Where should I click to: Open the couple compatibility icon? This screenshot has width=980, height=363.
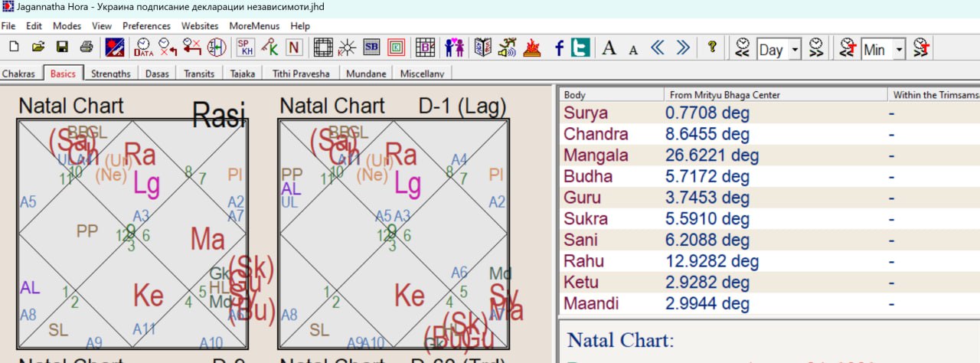[x=454, y=47]
